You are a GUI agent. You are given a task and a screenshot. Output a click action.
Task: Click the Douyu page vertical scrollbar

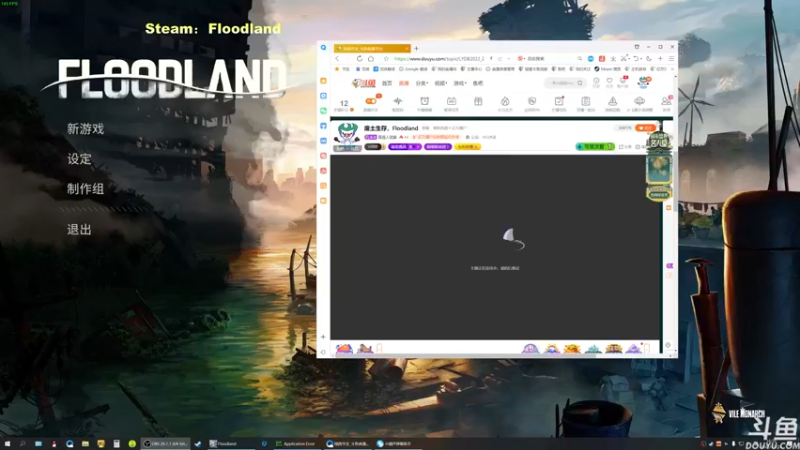click(x=675, y=181)
